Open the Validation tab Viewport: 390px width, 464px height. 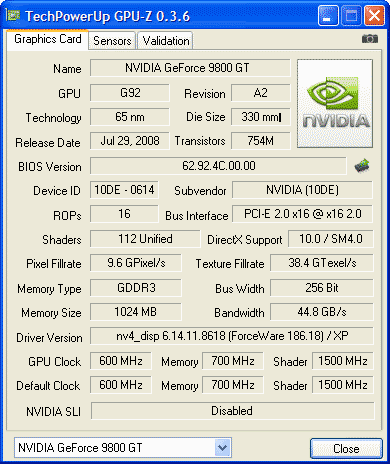(166, 41)
